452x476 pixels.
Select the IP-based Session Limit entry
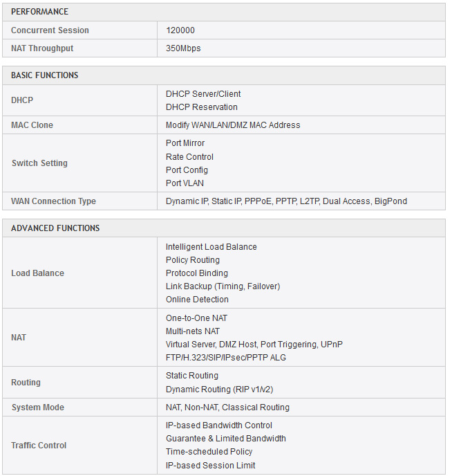tap(211, 466)
